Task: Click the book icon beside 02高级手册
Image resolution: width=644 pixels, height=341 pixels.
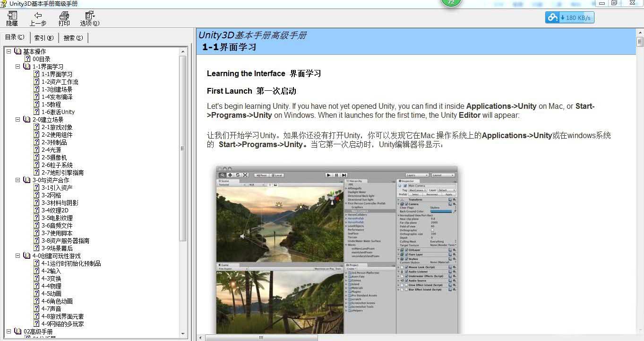Action: tap(17, 331)
